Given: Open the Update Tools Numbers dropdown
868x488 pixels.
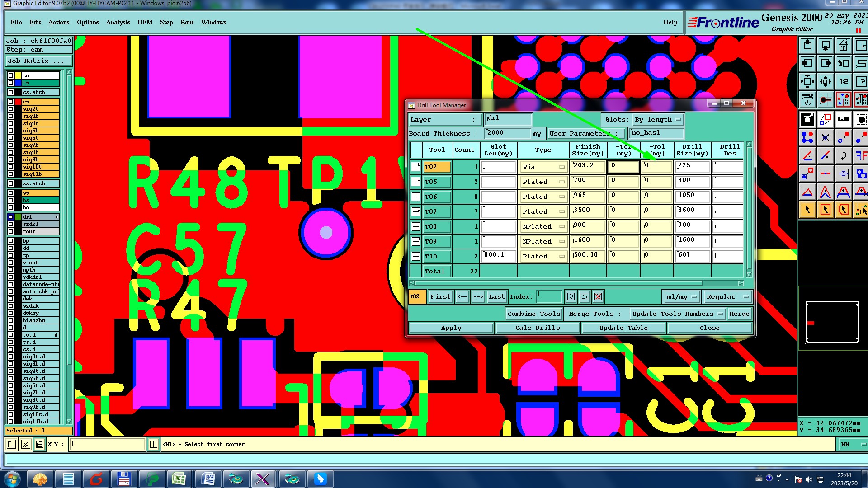Looking at the screenshot, I should (x=720, y=314).
